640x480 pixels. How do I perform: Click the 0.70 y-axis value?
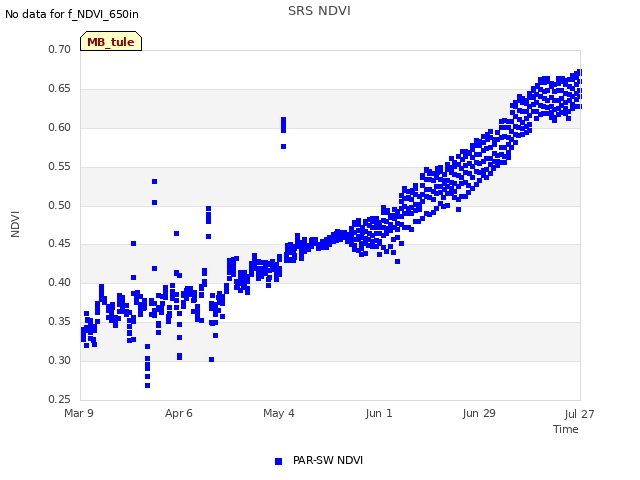tap(60, 49)
